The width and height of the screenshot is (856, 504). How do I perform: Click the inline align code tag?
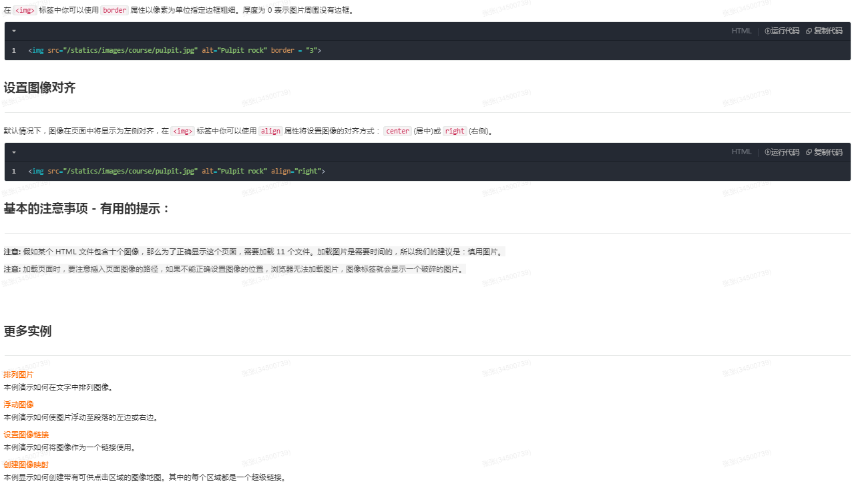tap(270, 132)
